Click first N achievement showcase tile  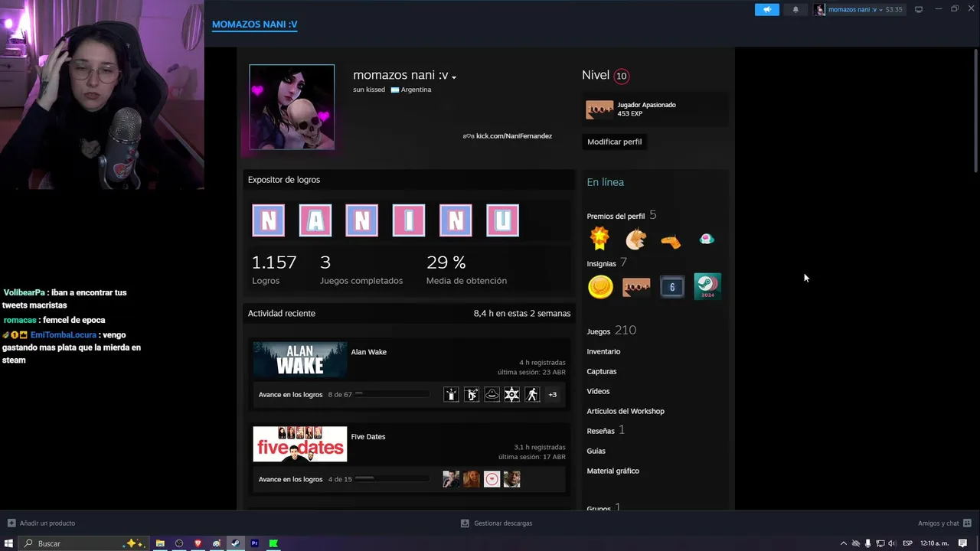click(269, 220)
